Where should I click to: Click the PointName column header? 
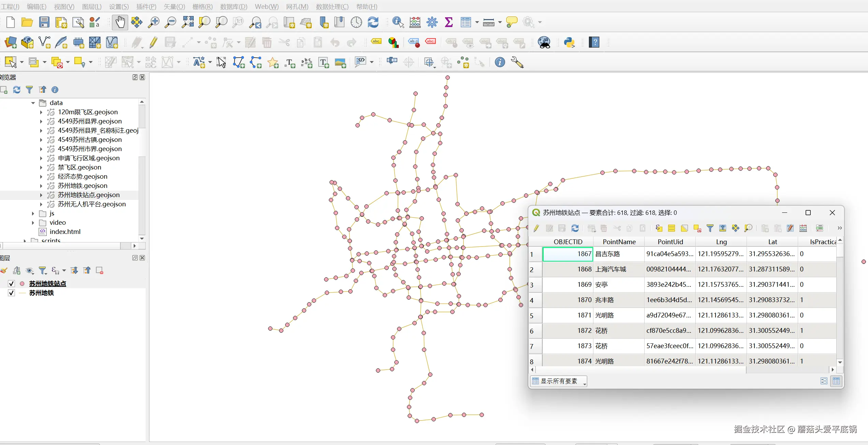(x=619, y=242)
